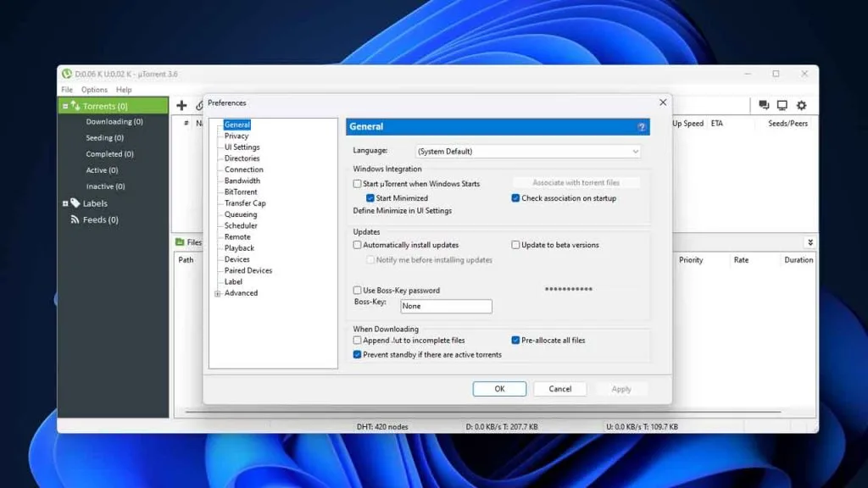The image size is (868, 488).
Task: Show Downloading (0) torrents in sidebar
Action: coord(114,122)
